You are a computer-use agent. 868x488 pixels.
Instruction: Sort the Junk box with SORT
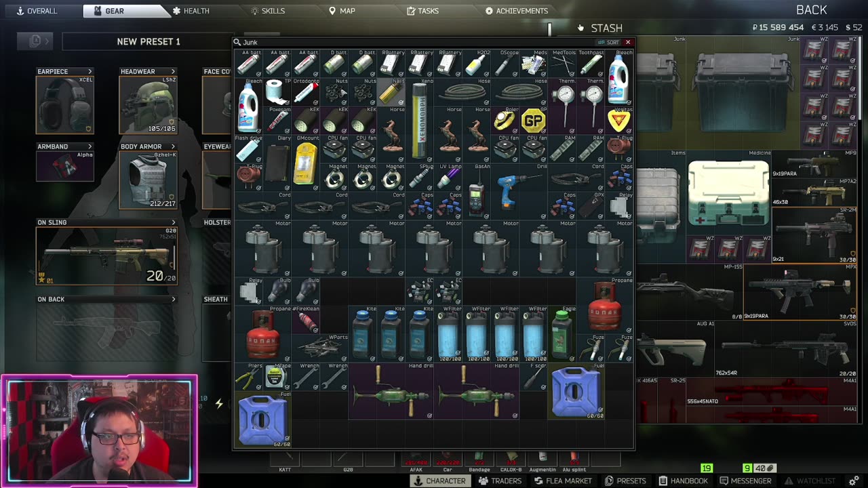[x=608, y=42]
